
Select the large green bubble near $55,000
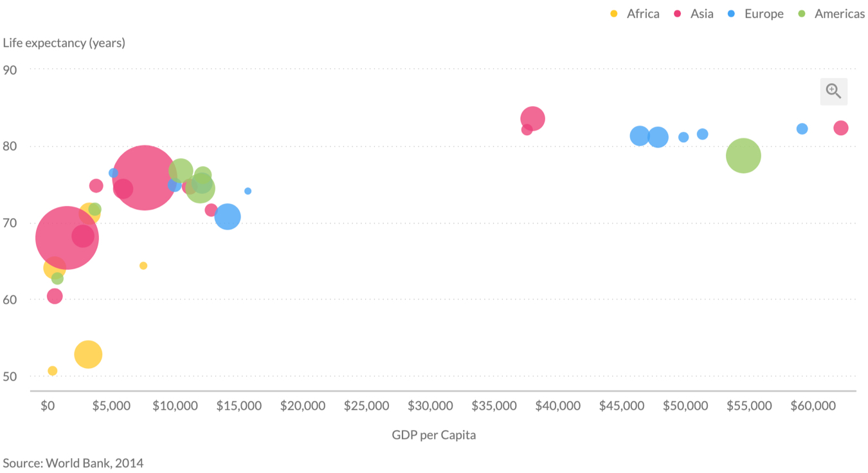point(743,156)
